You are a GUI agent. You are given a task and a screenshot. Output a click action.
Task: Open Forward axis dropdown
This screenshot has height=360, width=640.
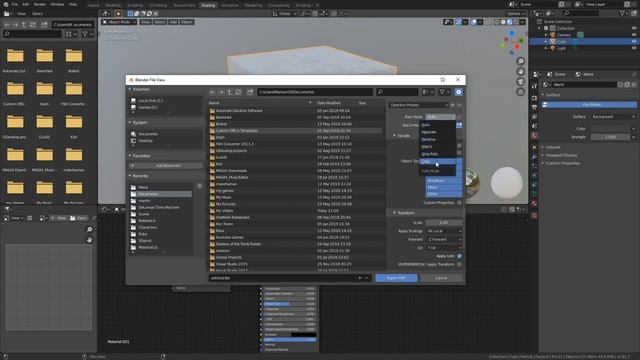tap(444, 240)
